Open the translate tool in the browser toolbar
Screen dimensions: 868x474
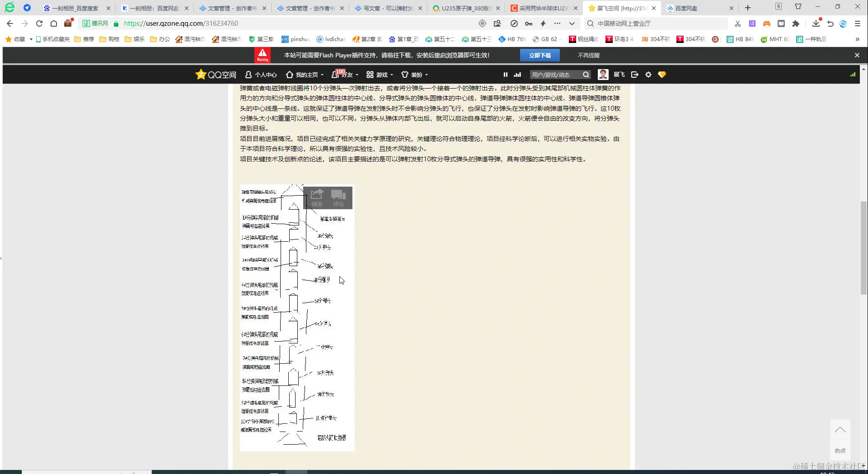(752, 23)
